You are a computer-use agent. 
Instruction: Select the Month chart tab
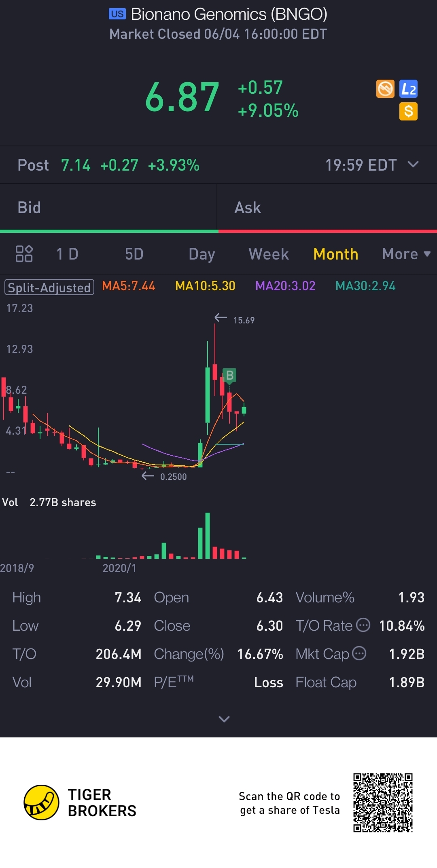click(x=336, y=254)
